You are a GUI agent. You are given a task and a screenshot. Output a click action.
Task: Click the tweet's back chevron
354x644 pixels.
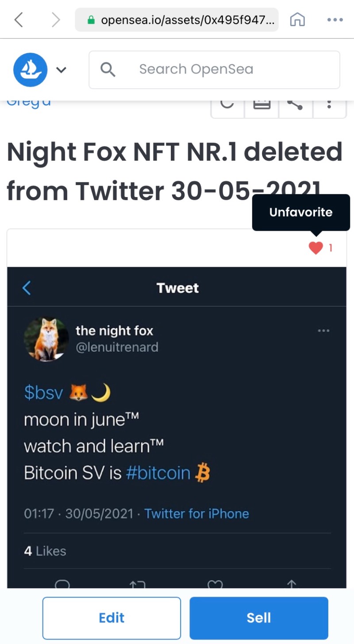click(27, 288)
